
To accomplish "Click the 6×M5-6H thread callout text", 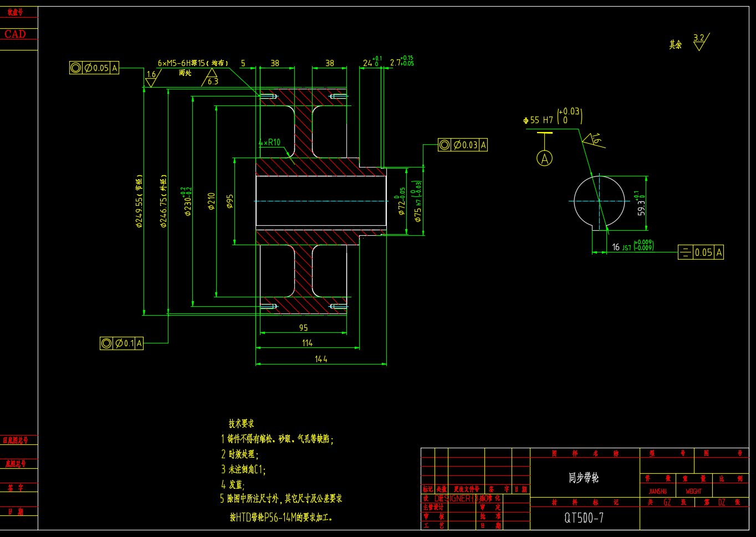I will 192,63.
